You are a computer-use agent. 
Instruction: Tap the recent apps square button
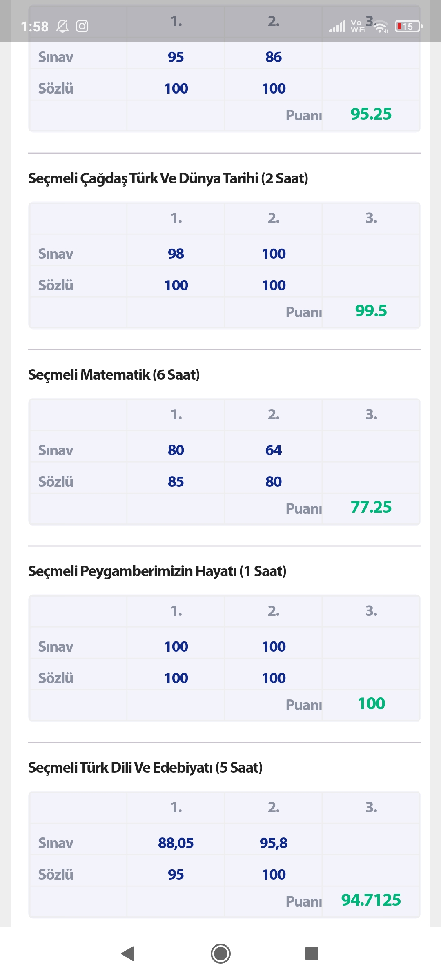[312, 953]
